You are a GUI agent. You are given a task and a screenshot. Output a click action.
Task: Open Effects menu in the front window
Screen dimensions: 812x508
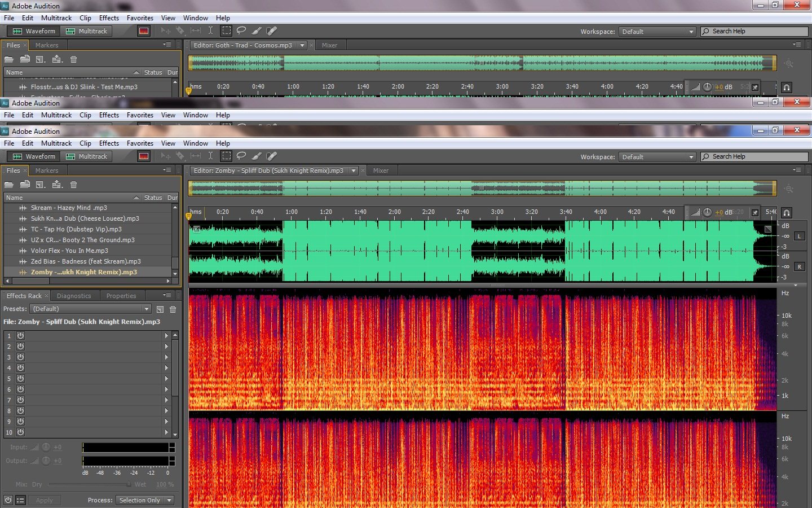click(x=109, y=143)
